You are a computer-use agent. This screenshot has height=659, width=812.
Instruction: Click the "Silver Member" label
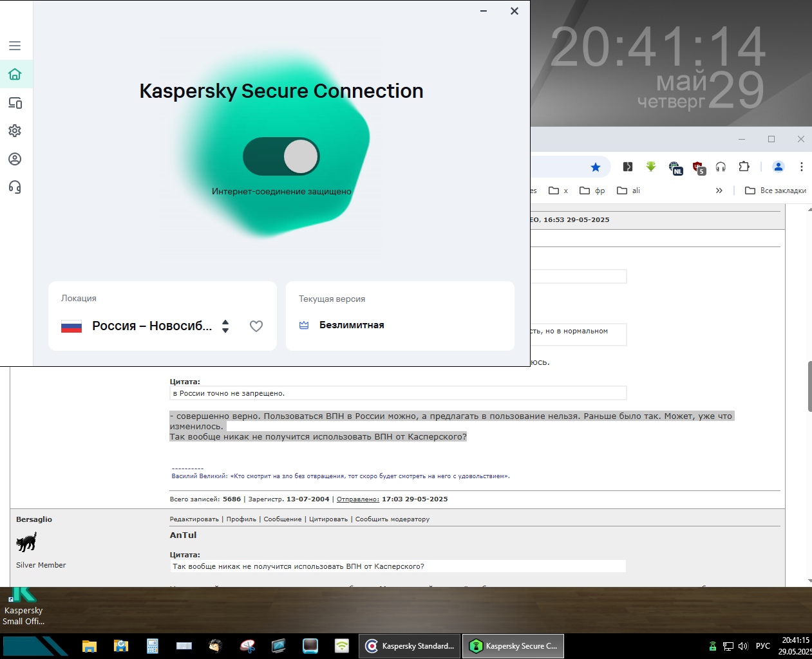(41, 565)
